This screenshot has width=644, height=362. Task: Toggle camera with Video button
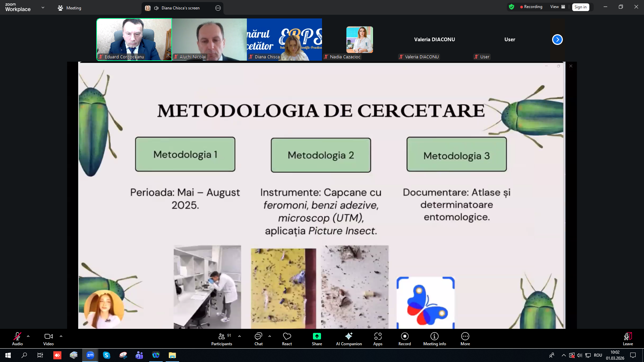[x=48, y=337]
